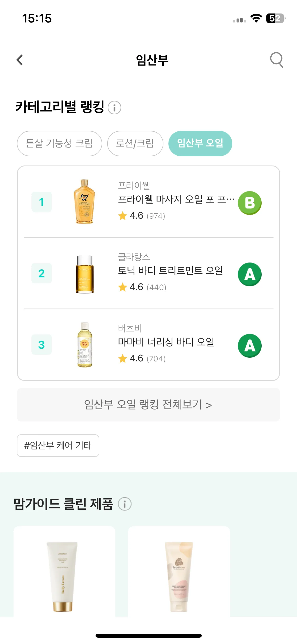This screenshot has width=297, height=644.
Task: Open info icon next to 카테고리별 랭킹
Action: (x=115, y=108)
